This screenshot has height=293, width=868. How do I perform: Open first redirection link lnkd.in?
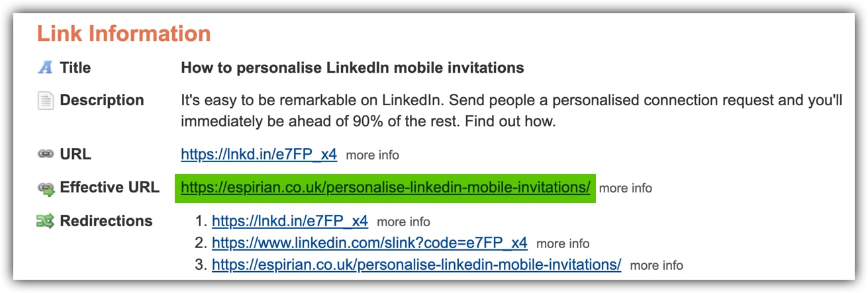pos(290,222)
